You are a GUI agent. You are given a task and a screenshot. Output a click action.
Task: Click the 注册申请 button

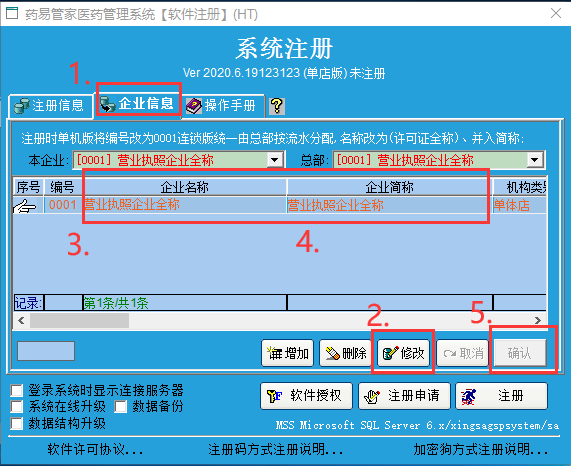(404, 396)
